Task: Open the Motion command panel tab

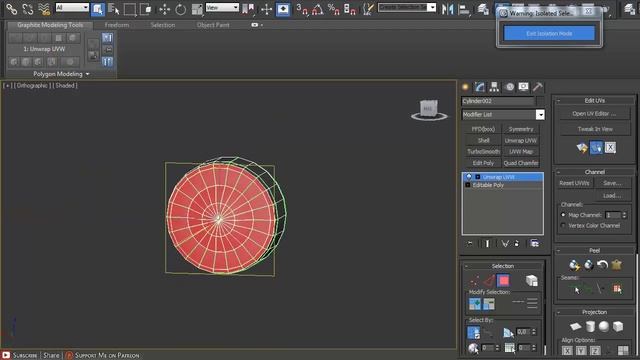Action: [509, 87]
